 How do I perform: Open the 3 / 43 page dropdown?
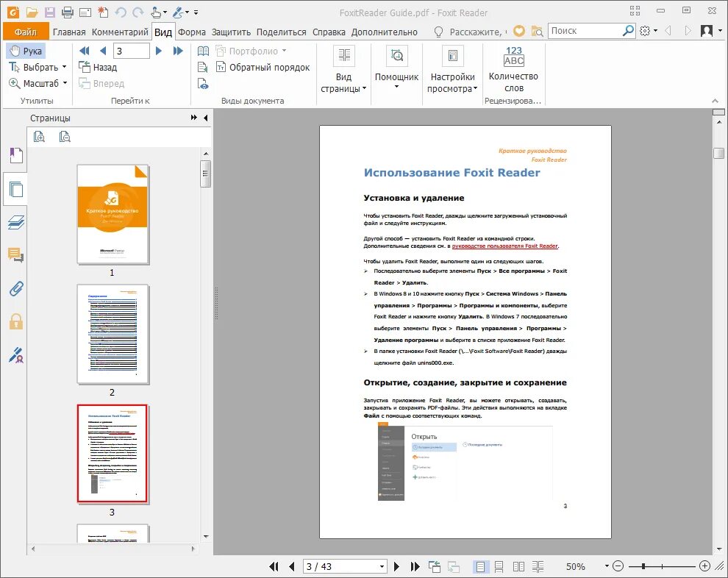(382, 567)
